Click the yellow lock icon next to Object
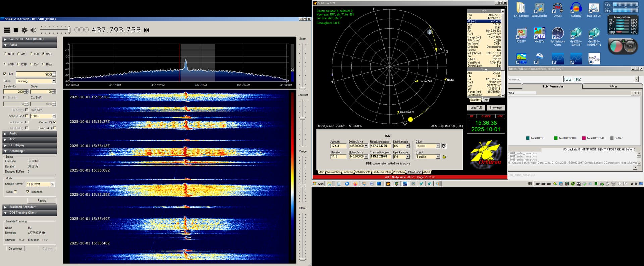Viewport: 644px width, 266px height. coord(444,157)
